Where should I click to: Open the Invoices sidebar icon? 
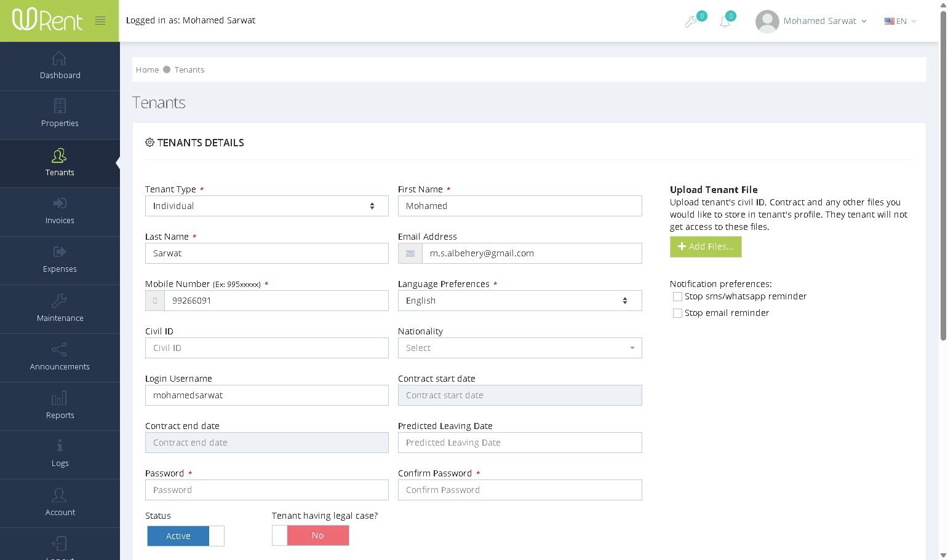pos(60,203)
